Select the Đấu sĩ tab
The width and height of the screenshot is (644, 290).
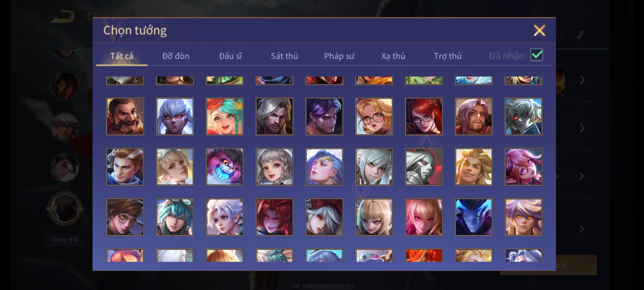point(230,56)
